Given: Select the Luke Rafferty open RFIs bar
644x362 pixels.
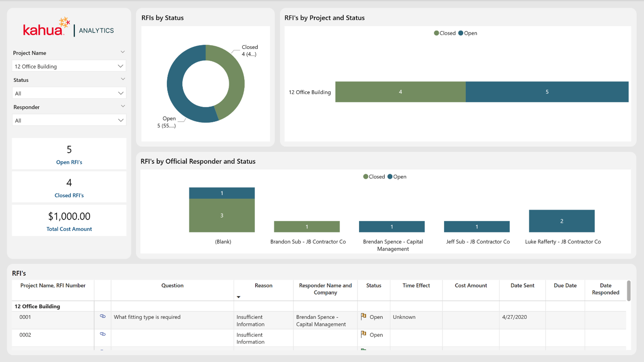Looking at the screenshot, I should coord(562,221).
